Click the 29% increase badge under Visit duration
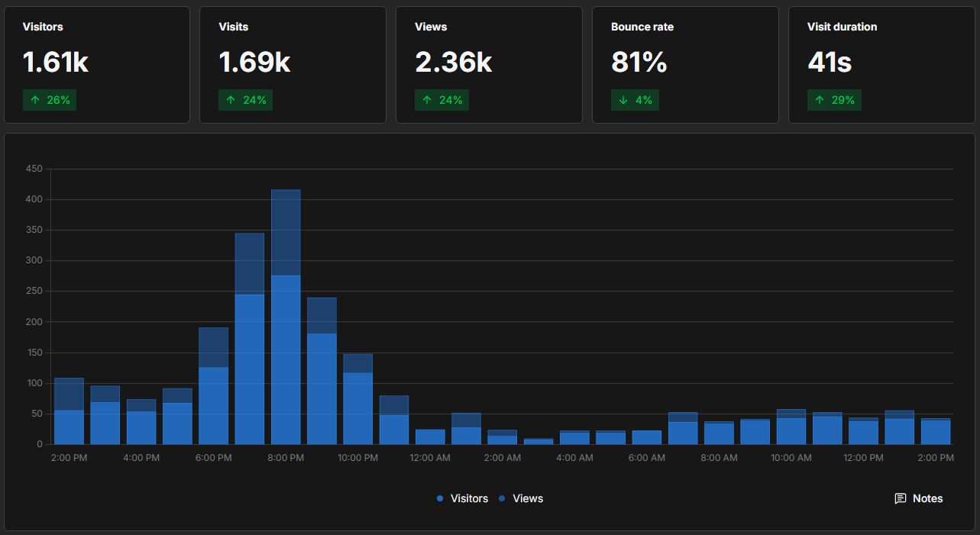 834,100
